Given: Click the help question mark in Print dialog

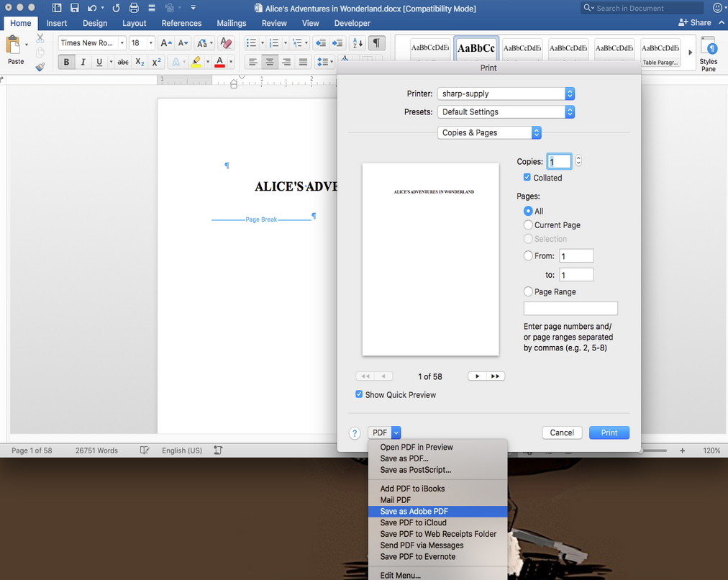Looking at the screenshot, I should (355, 432).
